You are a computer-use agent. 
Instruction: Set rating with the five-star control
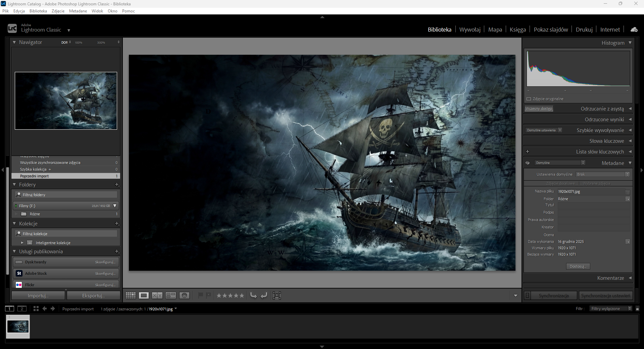pos(230,296)
